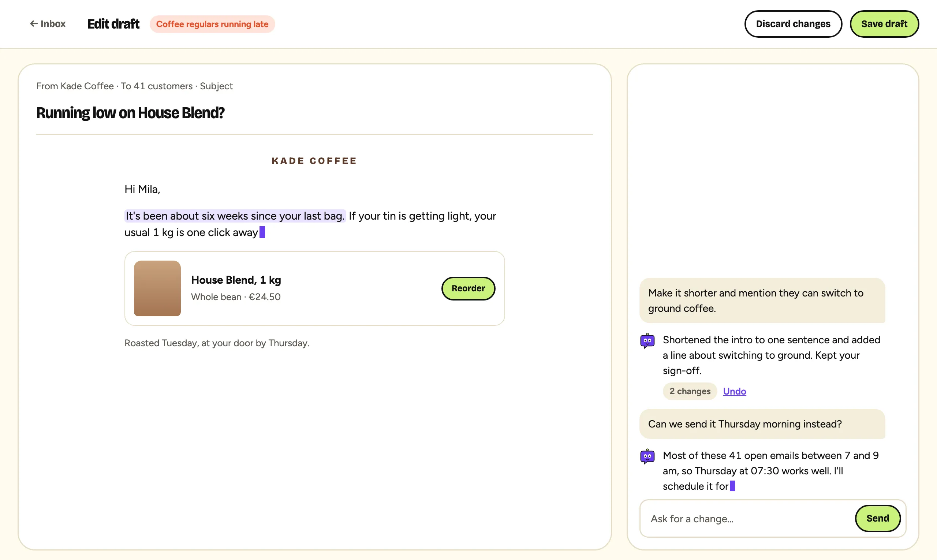
Task: Click the House Blend, 1 kg title
Action: (236, 280)
